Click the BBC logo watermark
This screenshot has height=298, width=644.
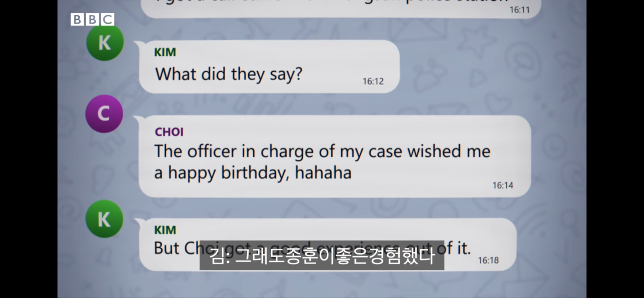tap(92, 19)
